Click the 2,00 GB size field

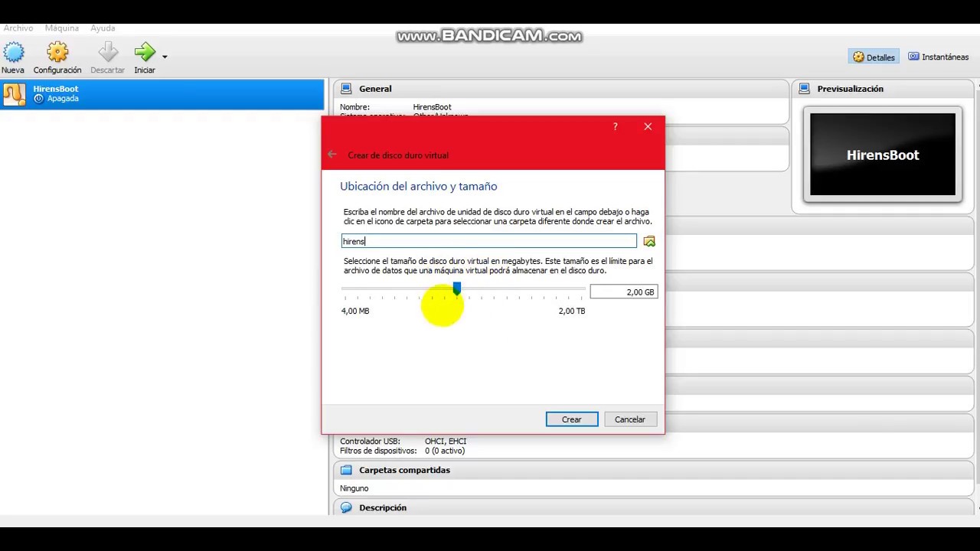(623, 292)
